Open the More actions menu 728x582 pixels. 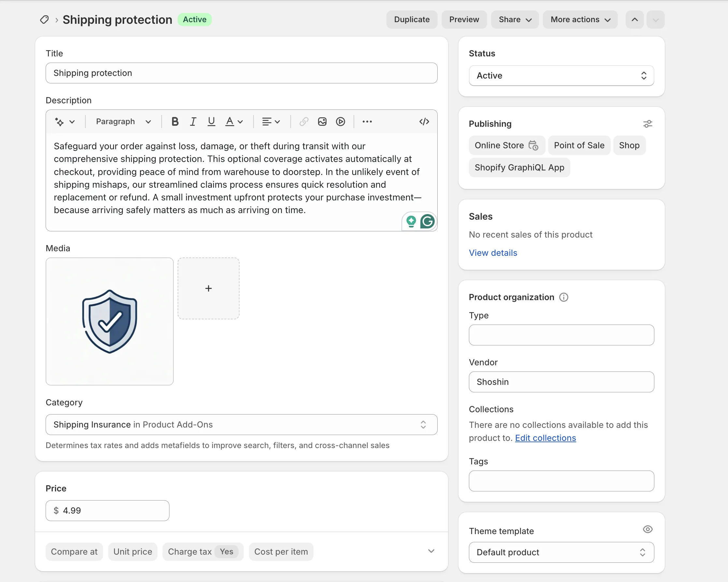coord(580,20)
